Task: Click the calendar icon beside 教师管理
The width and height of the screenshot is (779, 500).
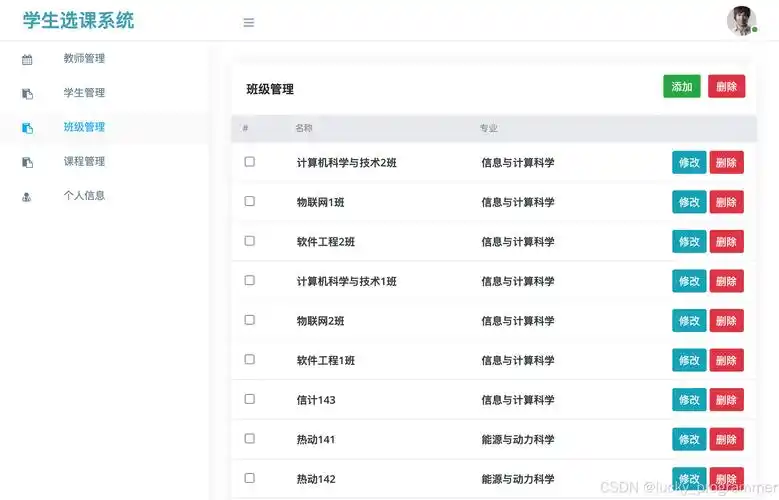Action: pyautogui.click(x=27, y=60)
